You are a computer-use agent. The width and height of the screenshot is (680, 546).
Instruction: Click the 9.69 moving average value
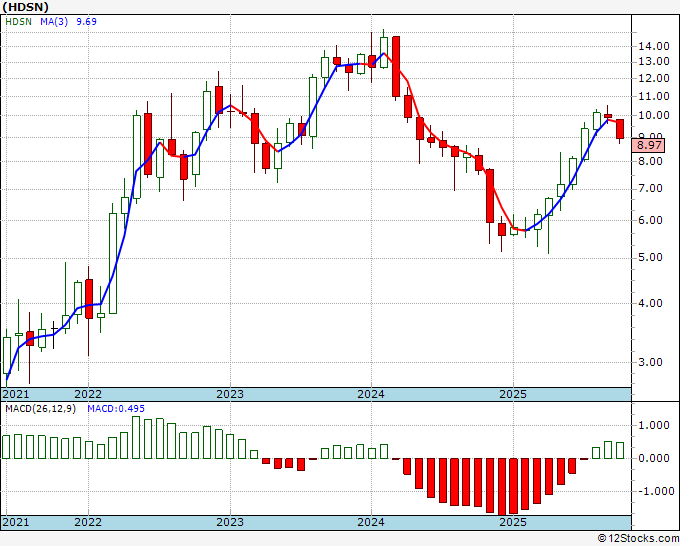86,21
